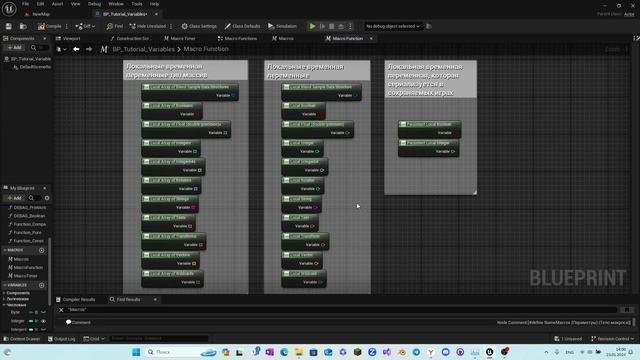The width and height of the screenshot is (640, 360).
Task: Click the Browse to asset icon
Action: click(x=23, y=26)
